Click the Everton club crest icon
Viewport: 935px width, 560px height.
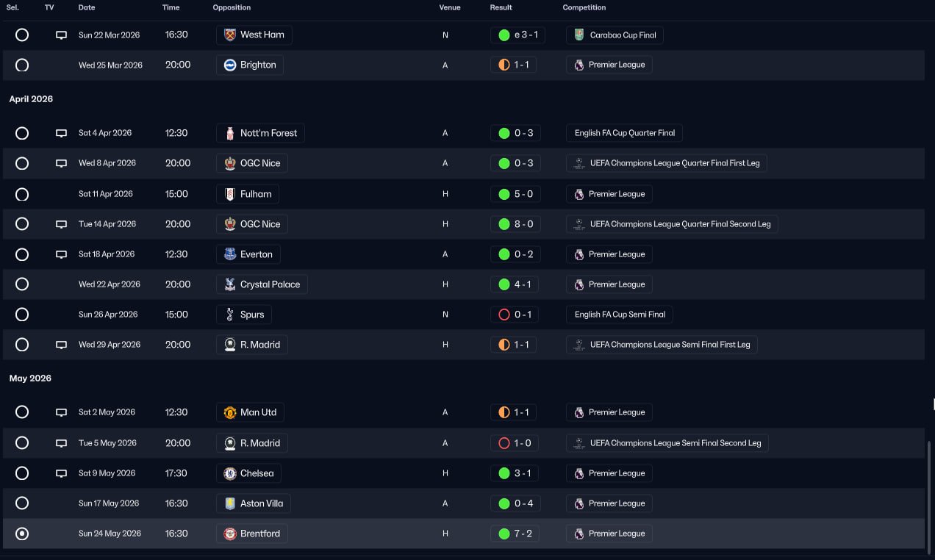tap(230, 254)
